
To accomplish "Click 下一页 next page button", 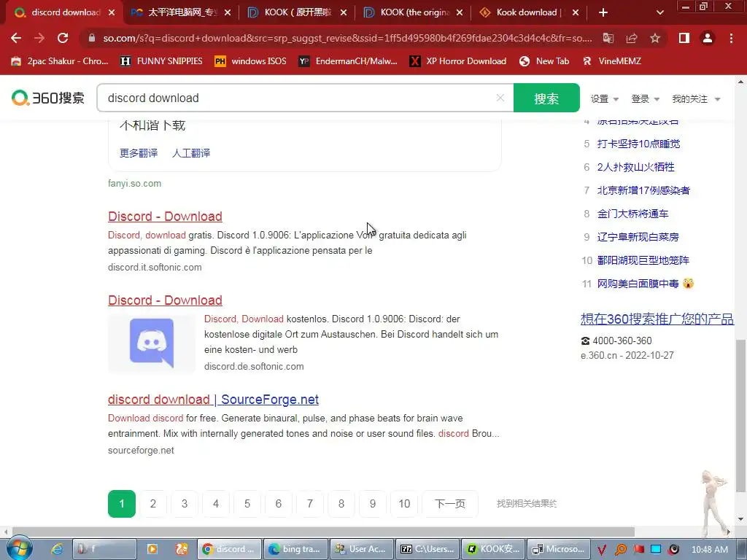I will (x=449, y=503).
